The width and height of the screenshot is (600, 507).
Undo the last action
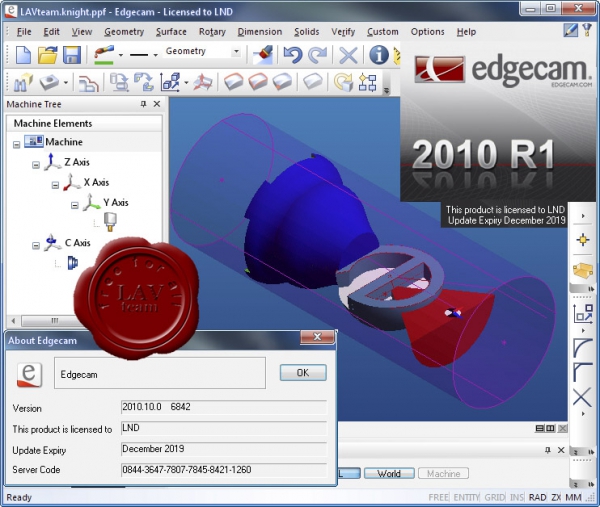coord(293,55)
